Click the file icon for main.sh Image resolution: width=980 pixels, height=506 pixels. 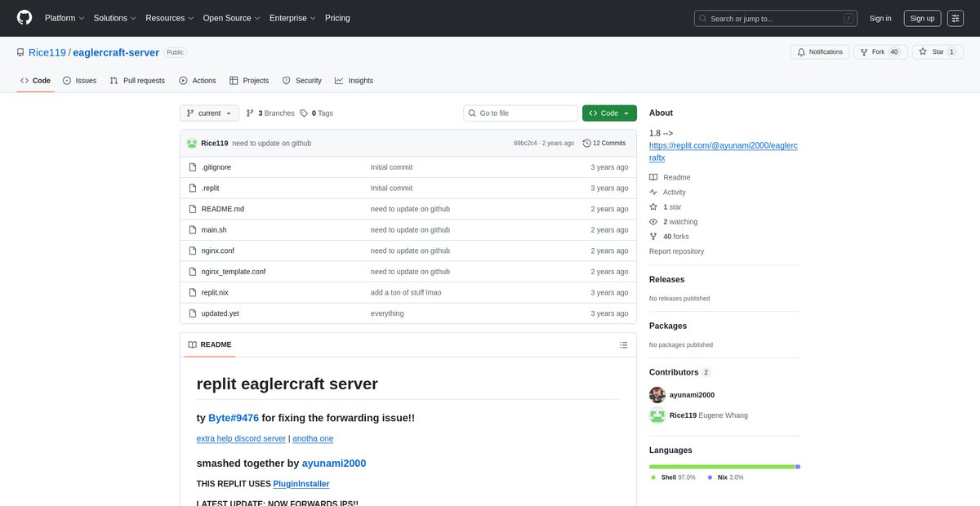click(x=192, y=230)
